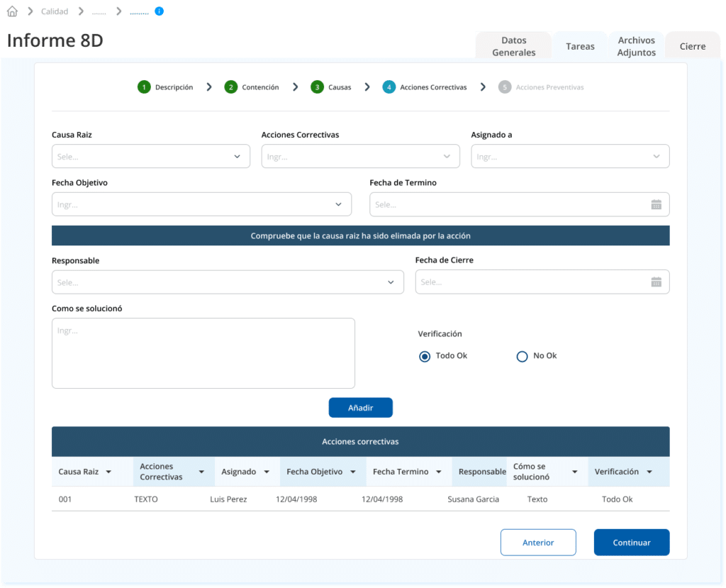Switch to Datos Generales tab
Viewport: 726px width, 588px height.
pyautogui.click(x=513, y=46)
